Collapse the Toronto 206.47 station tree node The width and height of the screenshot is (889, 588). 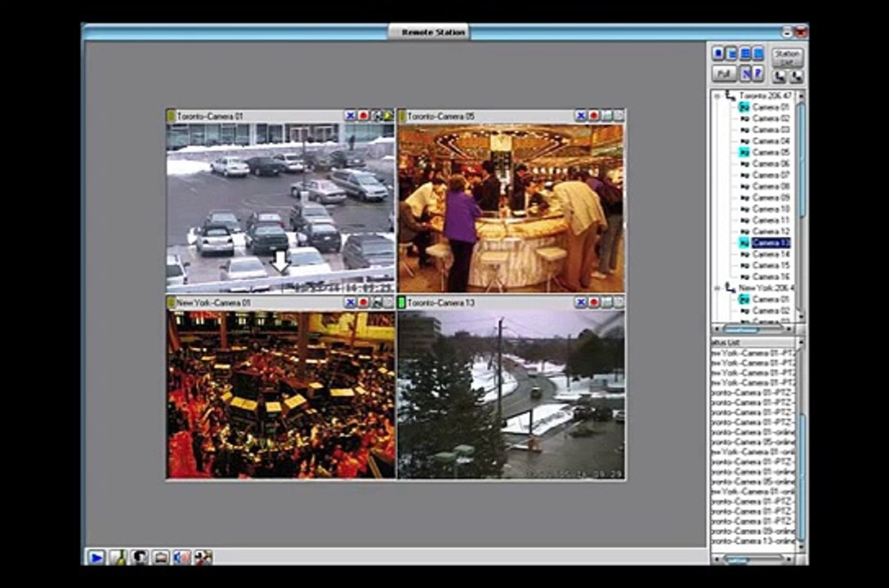[x=717, y=96]
